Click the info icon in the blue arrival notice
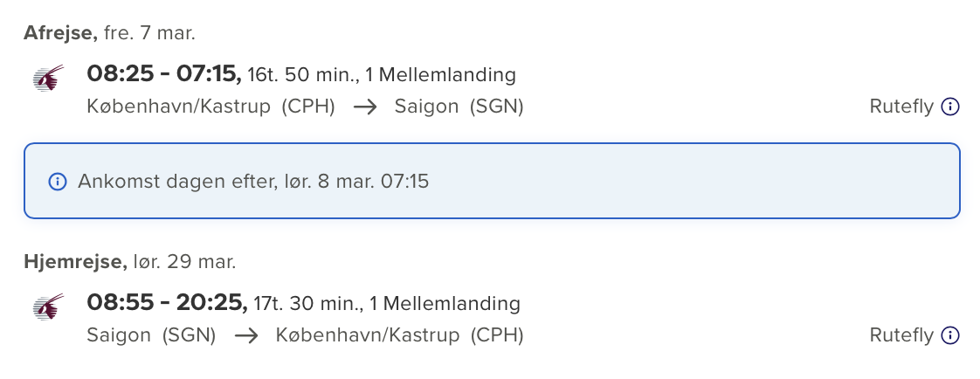 tap(58, 182)
